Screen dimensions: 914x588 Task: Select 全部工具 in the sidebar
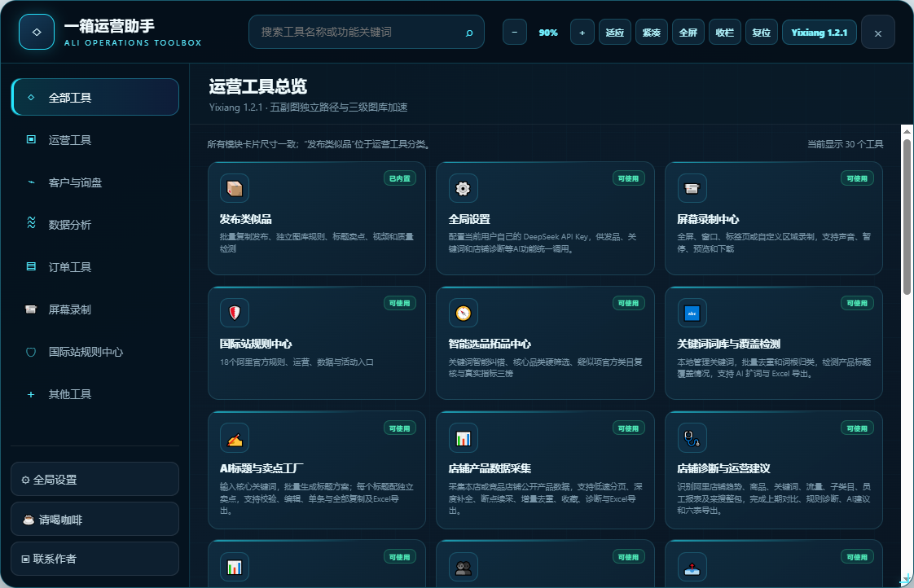pos(95,97)
